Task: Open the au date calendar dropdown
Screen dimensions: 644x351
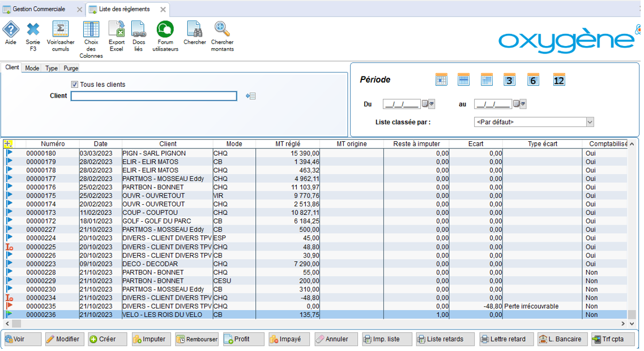Action: pyautogui.click(x=523, y=104)
